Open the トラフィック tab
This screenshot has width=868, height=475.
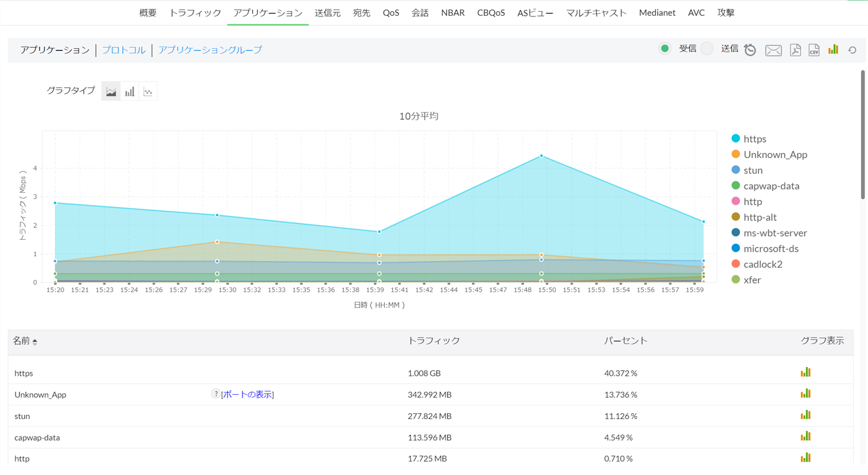(x=195, y=12)
